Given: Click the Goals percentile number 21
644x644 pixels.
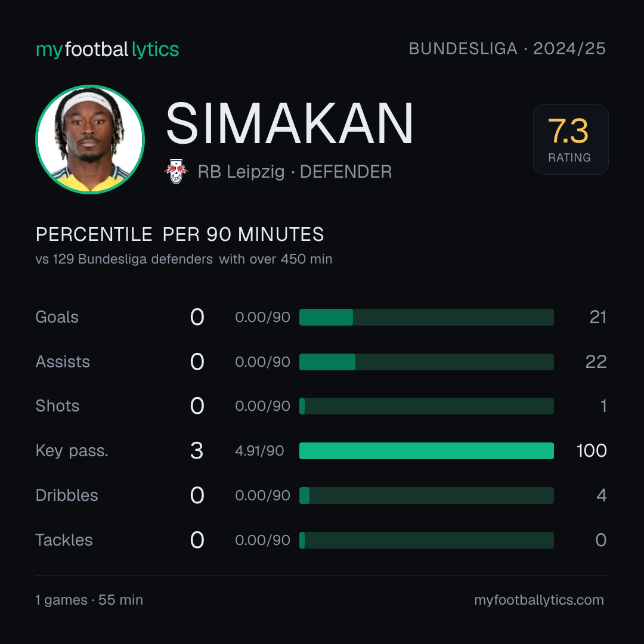Looking at the screenshot, I should click(598, 317).
